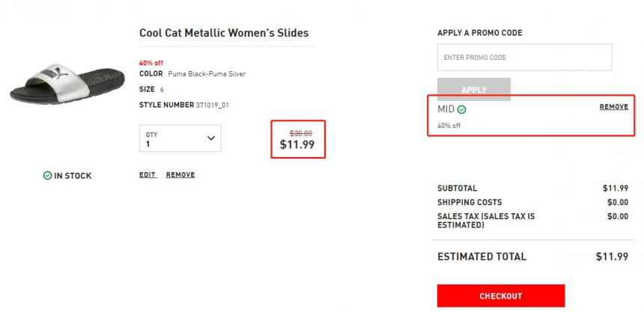The width and height of the screenshot is (644, 312).
Task: Click the MID promo code name
Action: pos(446,109)
